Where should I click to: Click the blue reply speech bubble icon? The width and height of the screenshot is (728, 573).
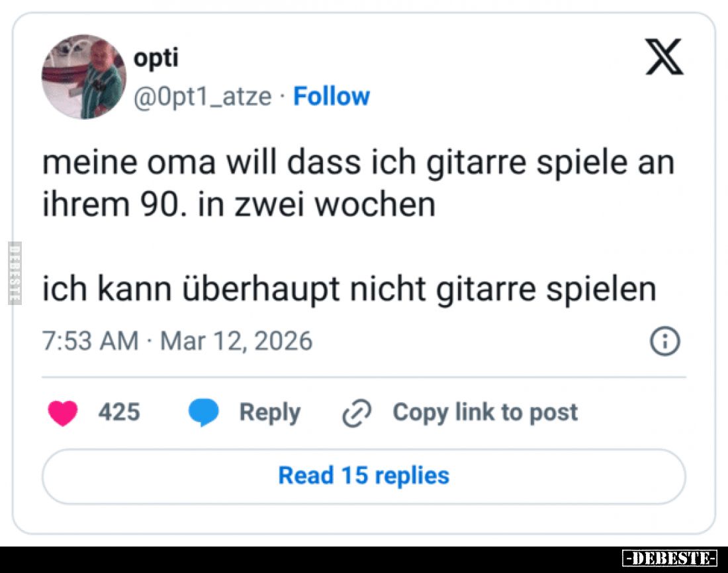(203, 413)
